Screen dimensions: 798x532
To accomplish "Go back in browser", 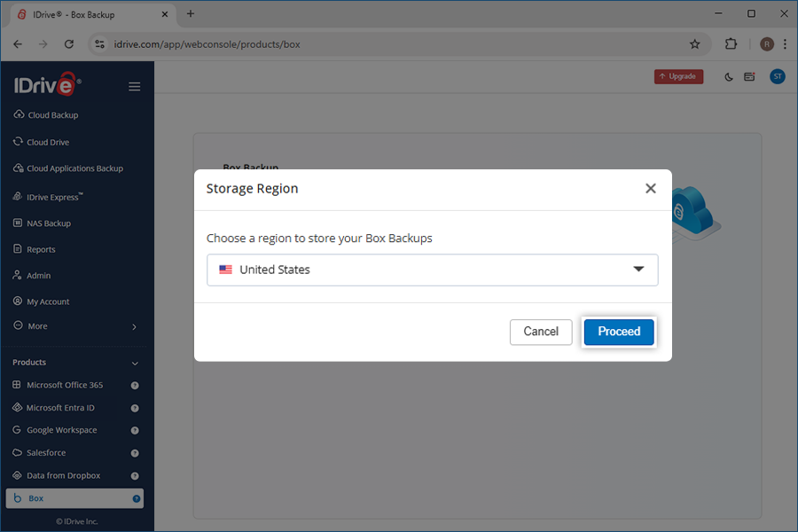I will (x=18, y=44).
